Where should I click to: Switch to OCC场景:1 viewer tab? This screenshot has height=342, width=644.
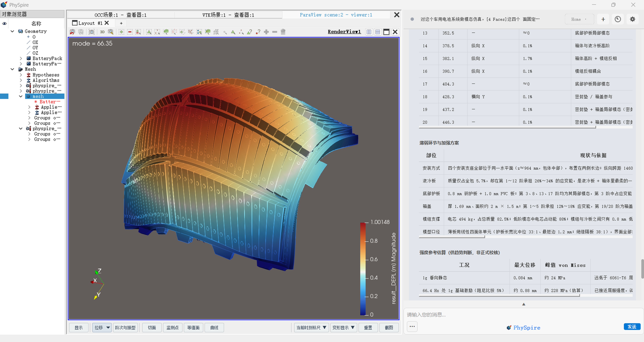pos(121,15)
